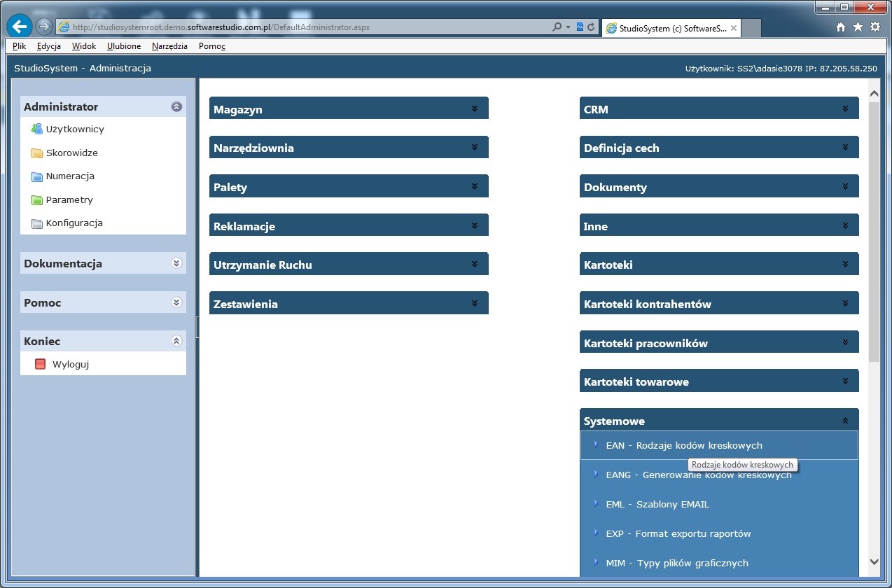
Task: Click the sidebar splitter collapse handle
Action: (197, 327)
